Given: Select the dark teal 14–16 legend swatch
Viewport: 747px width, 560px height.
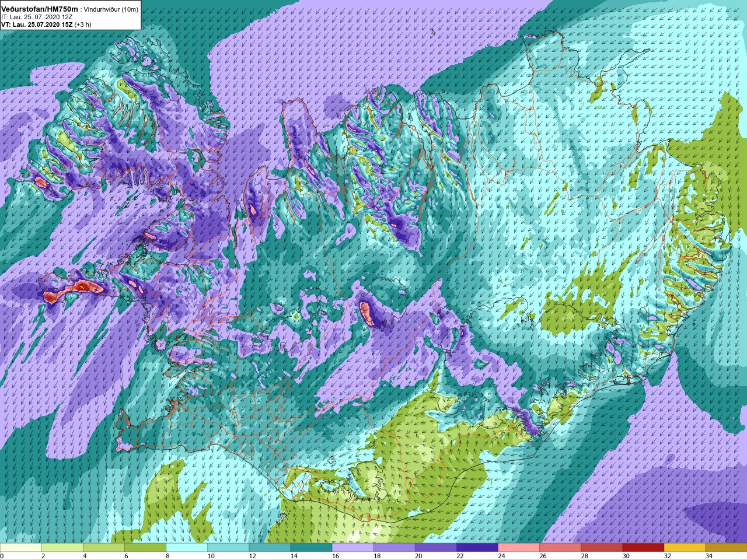Looking at the screenshot, I should [311, 548].
